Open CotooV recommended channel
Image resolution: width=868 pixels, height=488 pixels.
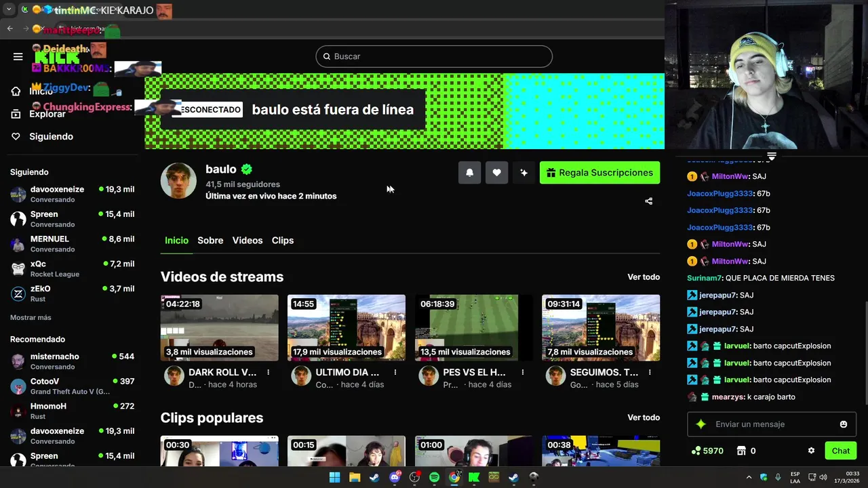72,386
